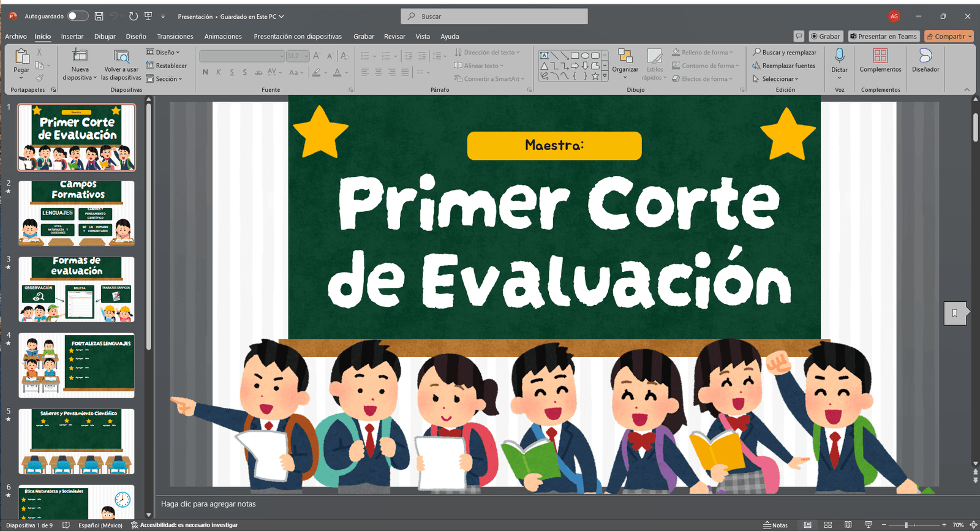Screen dimensions: 980x531
Task: Click the Redo arrow icon in the title bar
Action: coord(133,17)
